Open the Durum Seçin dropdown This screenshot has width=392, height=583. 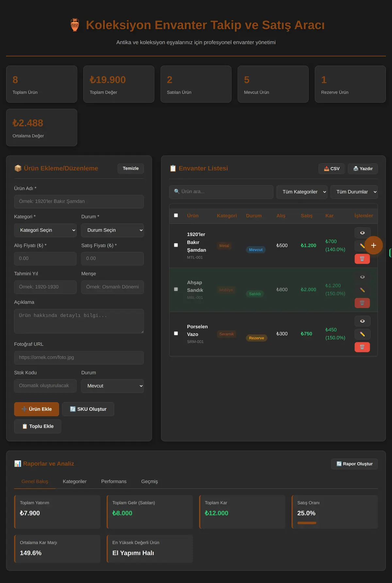(113, 230)
